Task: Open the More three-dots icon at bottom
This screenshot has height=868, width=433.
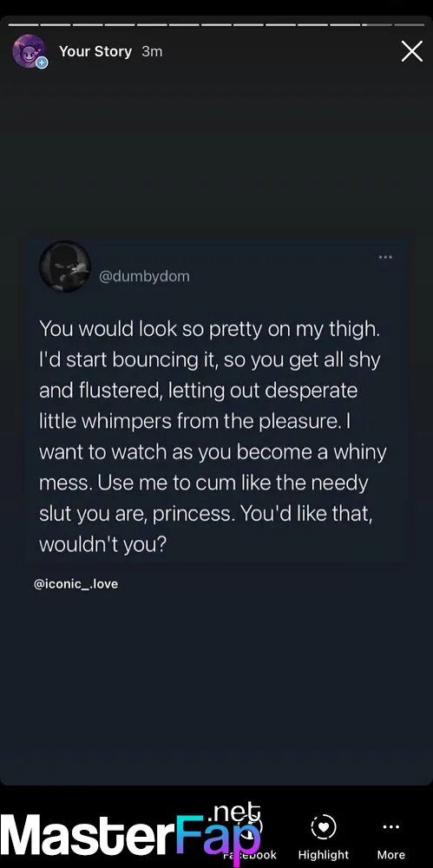Action: click(x=391, y=827)
